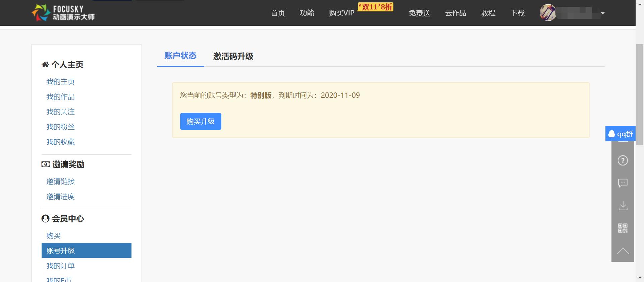Switch to the 激活码升级 tab
This screenshot has height=282, width=644.
233,56
